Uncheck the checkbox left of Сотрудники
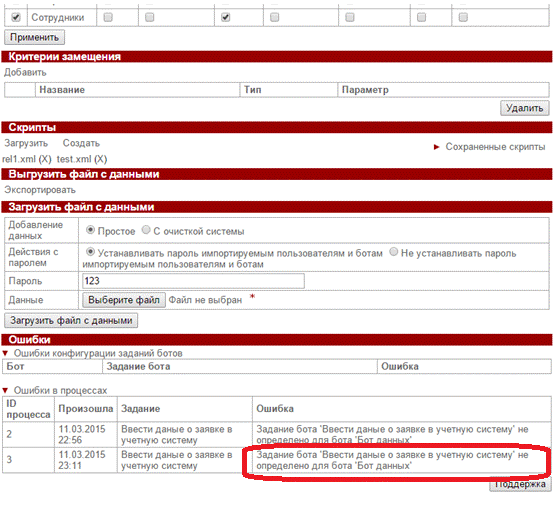Viewport: 560px width, 505px height. 16,17
